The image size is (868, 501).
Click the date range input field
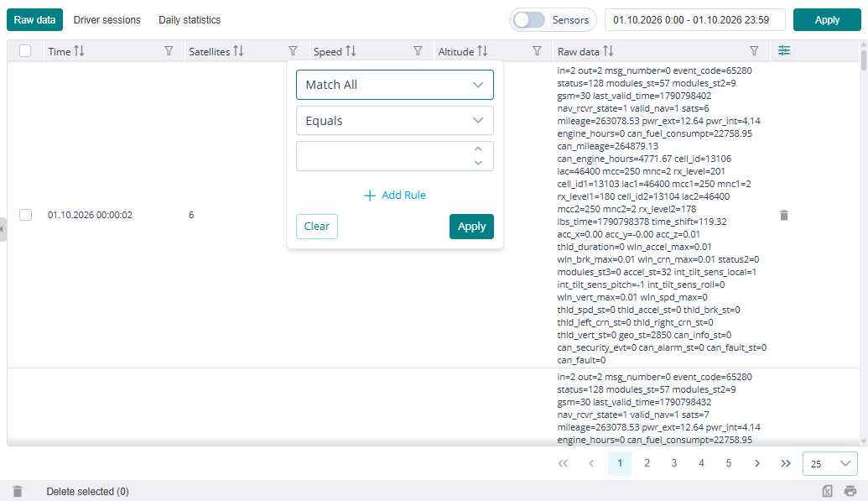coord(694,20)
